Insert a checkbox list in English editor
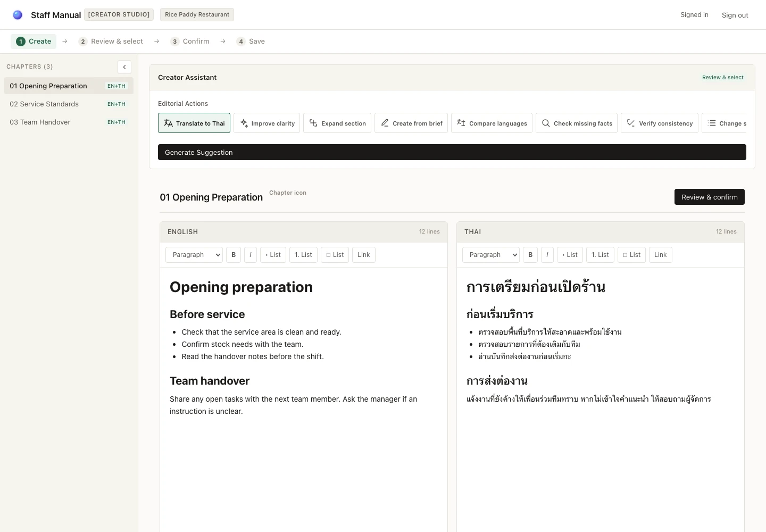Image resolution: width=766 pixels, height=532 pixels. [335, 255]
